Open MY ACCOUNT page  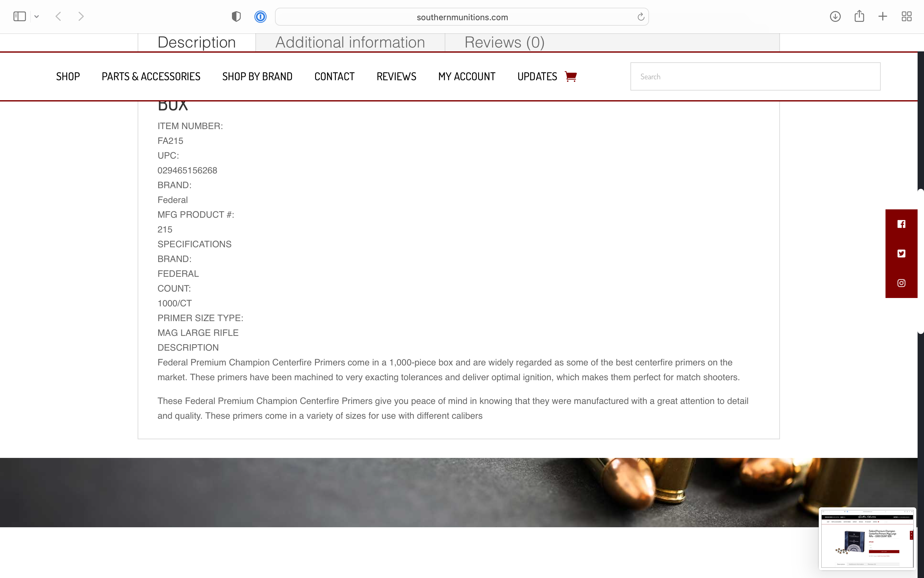(466, 76)
